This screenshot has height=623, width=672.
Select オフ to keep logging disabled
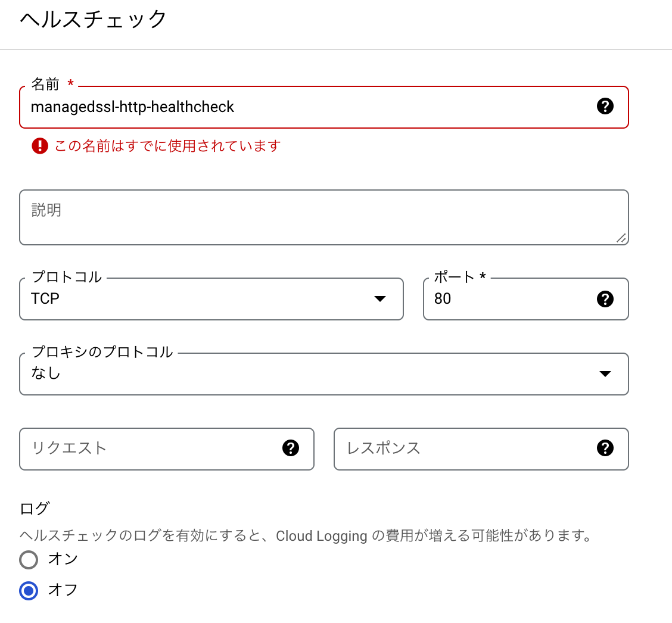(x=28, y=590)
